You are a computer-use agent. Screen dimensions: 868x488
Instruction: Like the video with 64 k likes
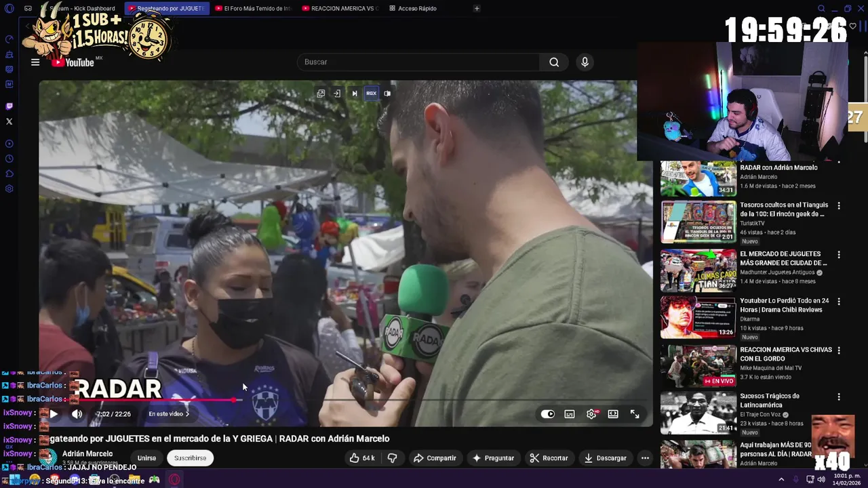click(x=362, y=458)
